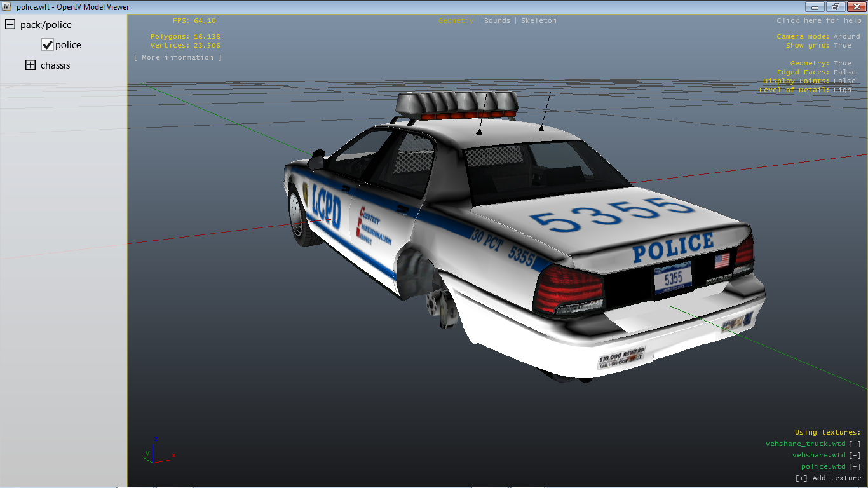Change Camera mode Around value
The height and width of the screenshot is (488, 868).
tap(846, 37)
